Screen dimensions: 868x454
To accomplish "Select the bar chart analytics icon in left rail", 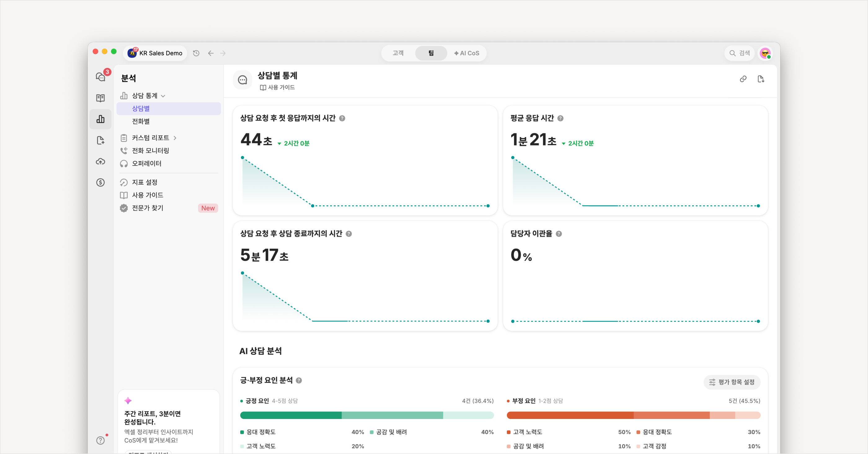I will [100, 119].
